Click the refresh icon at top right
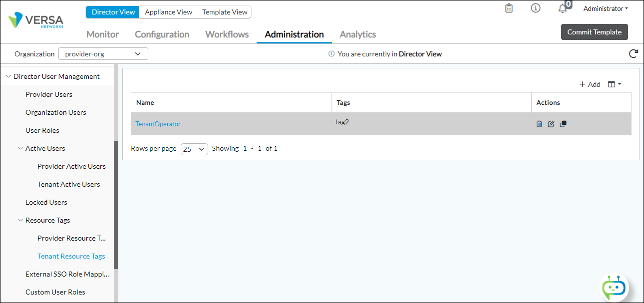The width and height of the screenshot is (644, 303). (x=633, y=54)
